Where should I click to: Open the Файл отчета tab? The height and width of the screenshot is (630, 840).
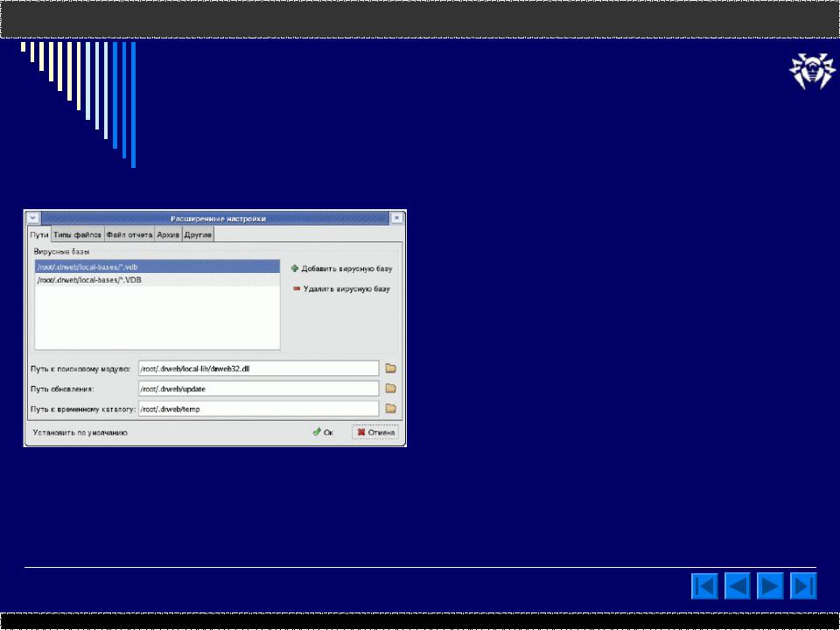[129, 234]
